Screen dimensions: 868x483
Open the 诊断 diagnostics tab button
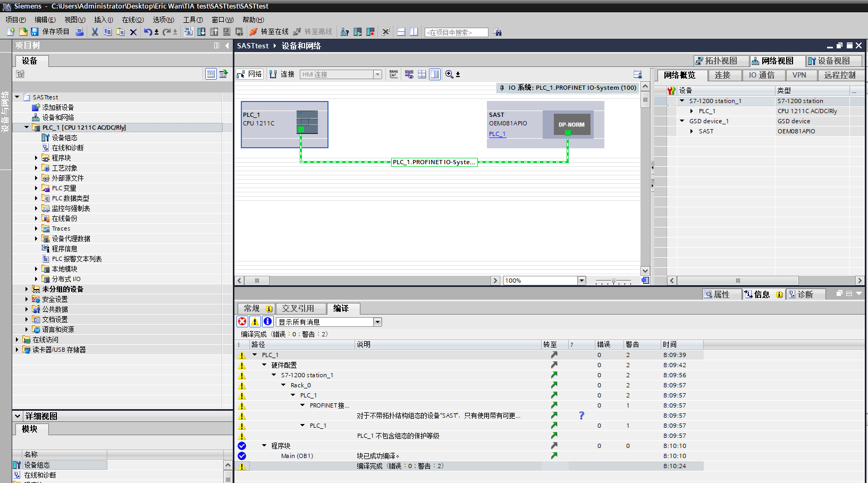(805, 294)
